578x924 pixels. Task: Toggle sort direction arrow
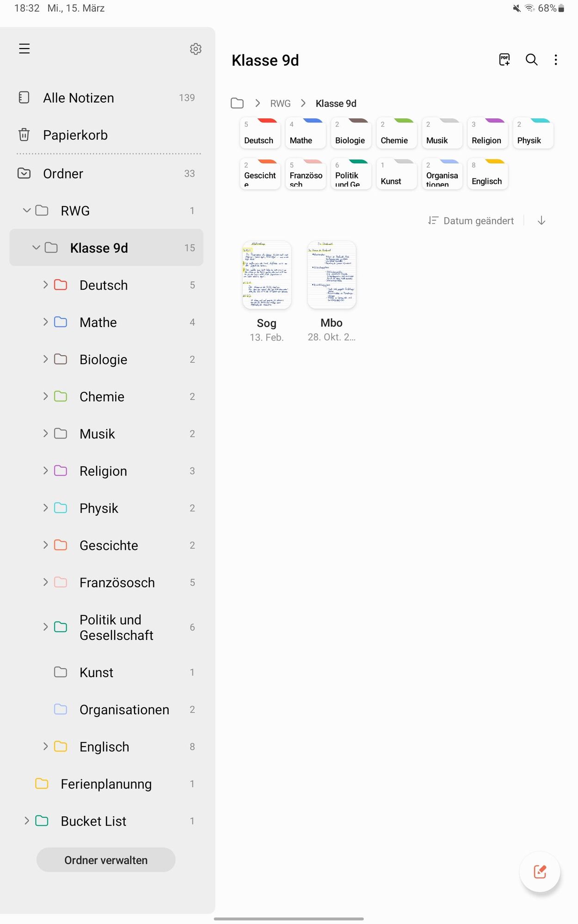(x=541, y=221)
